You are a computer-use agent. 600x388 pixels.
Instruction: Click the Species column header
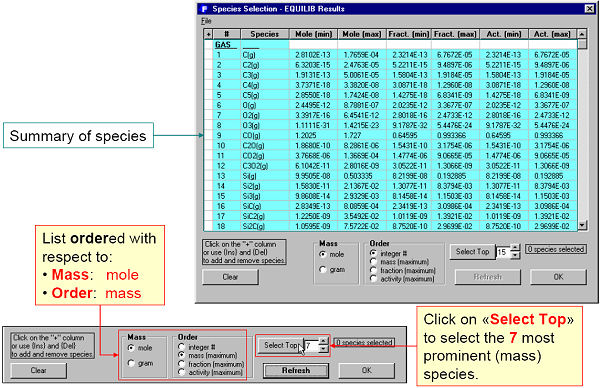coord(264,34)
